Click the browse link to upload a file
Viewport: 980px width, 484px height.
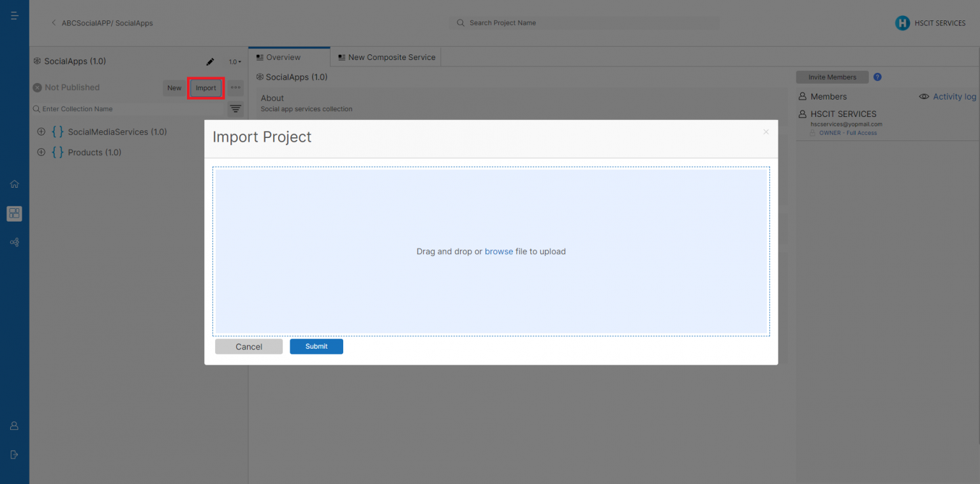pyautogui.click(x=498, y=251)
